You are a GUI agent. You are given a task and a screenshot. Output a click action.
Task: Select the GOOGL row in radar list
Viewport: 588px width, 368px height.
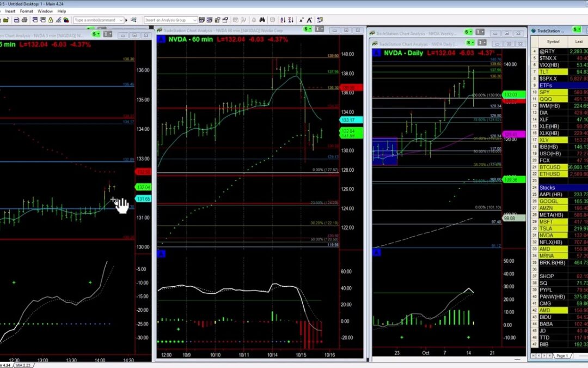tap(560, 201)
